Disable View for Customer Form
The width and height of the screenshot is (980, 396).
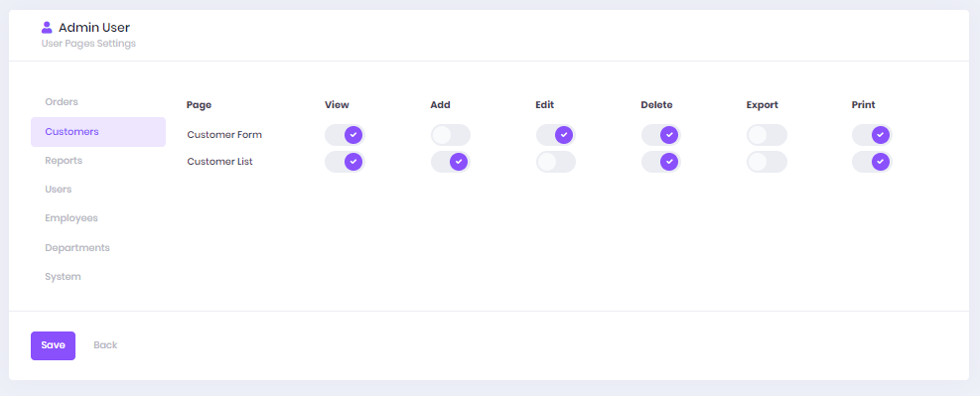click(x=345, y=135)
